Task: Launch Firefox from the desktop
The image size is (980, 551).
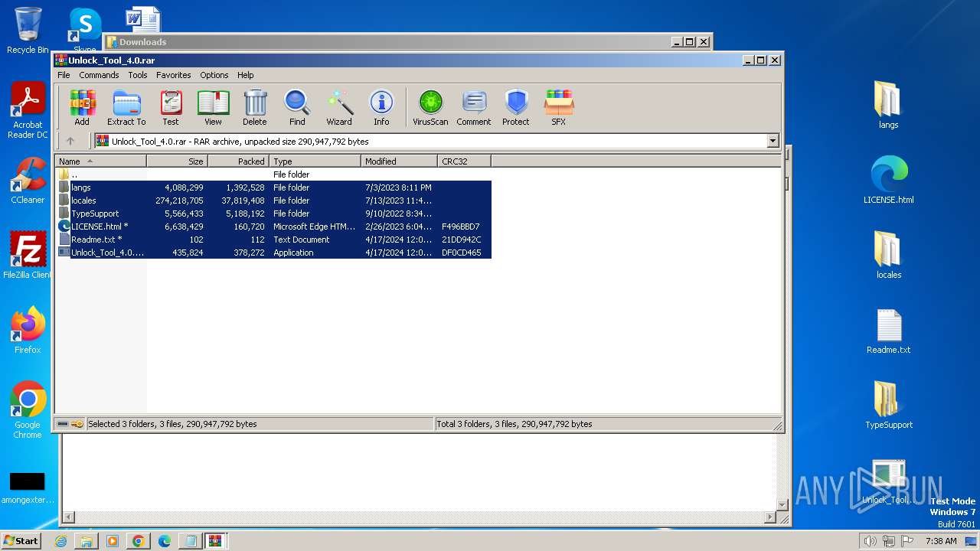Action: (x=28, y=331)
